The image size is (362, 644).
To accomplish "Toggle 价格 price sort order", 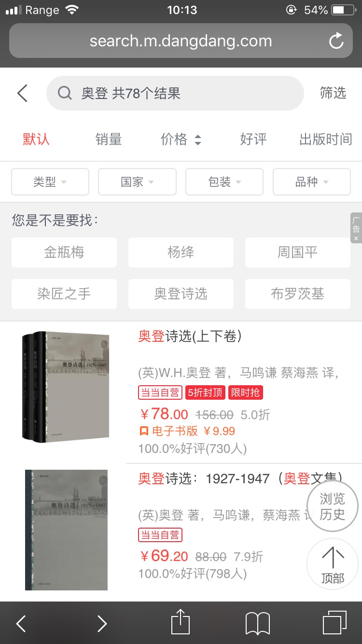I will pos(181,140).
